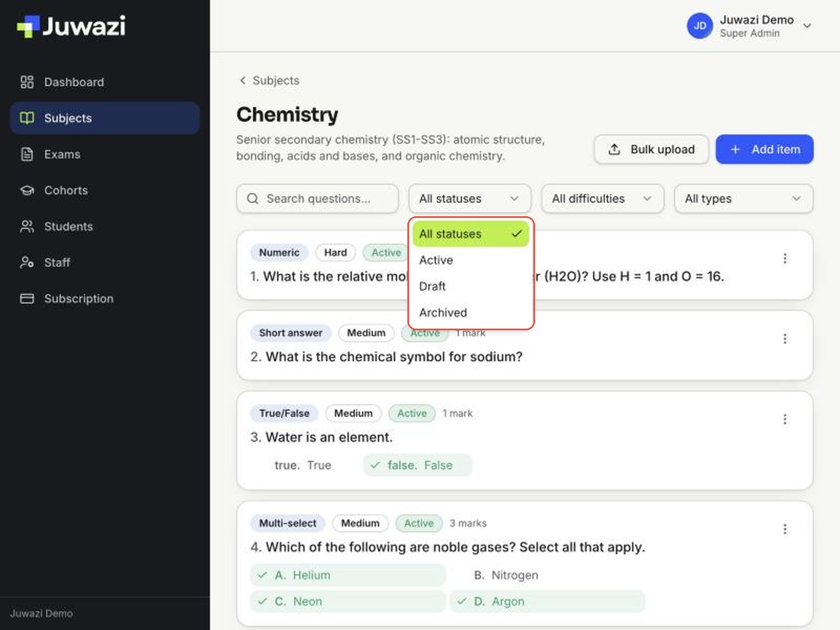
Task: Click the JD avatar circle
Action: click(700, 26)
